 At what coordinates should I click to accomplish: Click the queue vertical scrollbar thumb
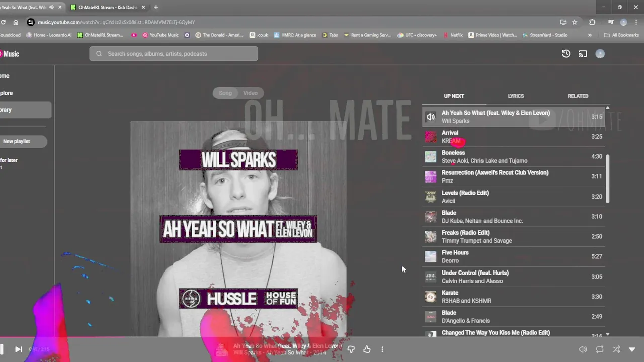(x=607, y=178)
